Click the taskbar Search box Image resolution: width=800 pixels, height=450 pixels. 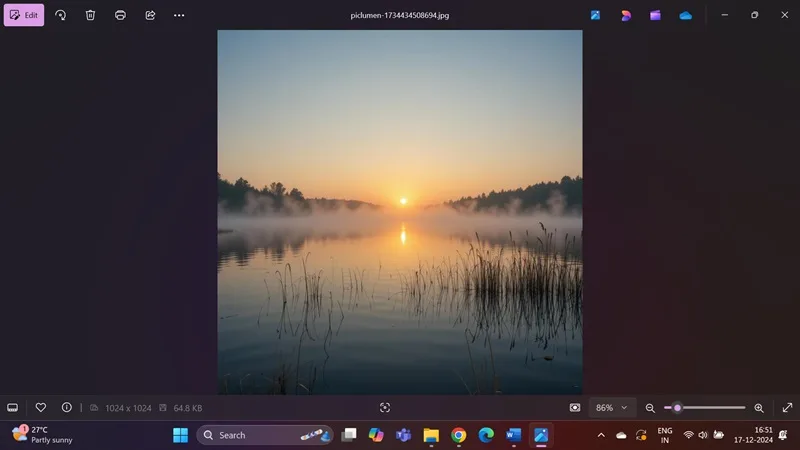pos(264,435)
